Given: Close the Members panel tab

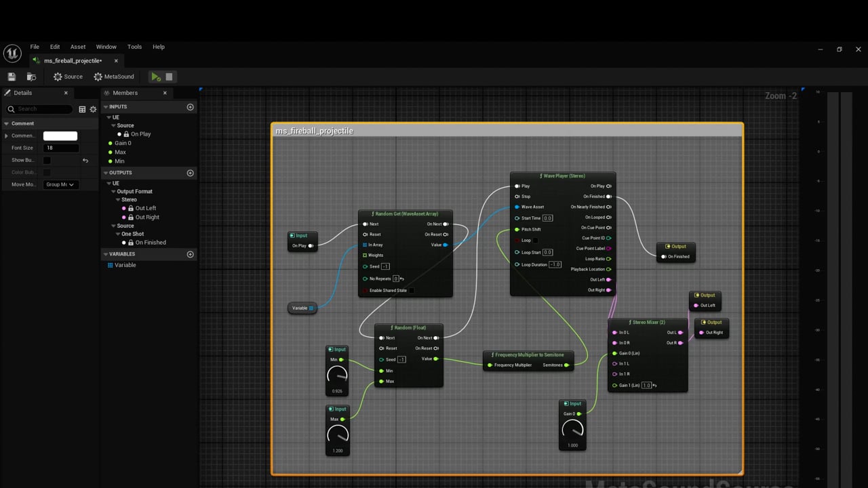Looking at the screenshot, I should 165,93.
